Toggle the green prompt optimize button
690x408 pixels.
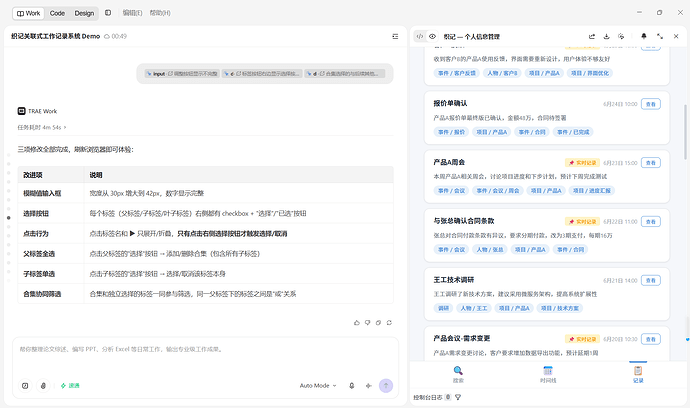(x=70, y=386)
